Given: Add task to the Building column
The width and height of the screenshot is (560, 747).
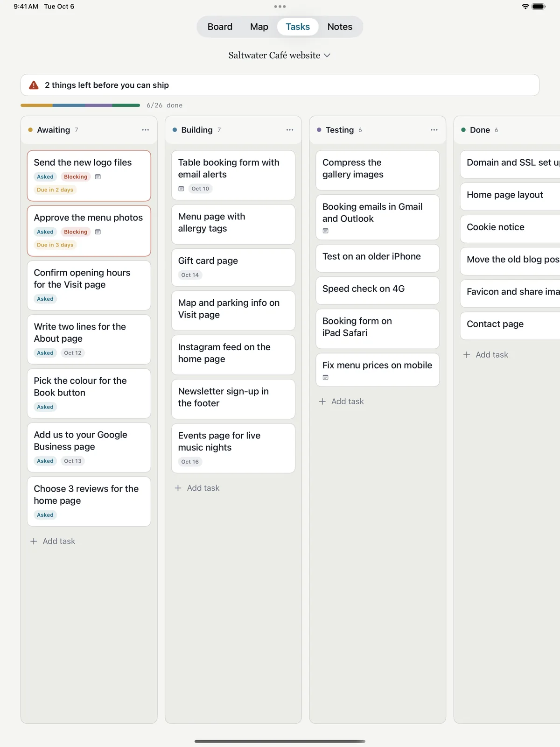Looking at the screenshot, I should (x=197, y=488).
